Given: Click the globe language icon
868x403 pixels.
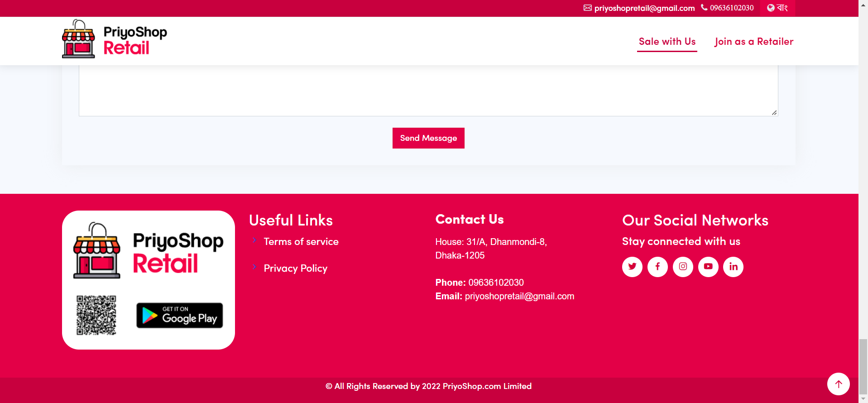Looking at the screenshot, I should coord(771,8).
